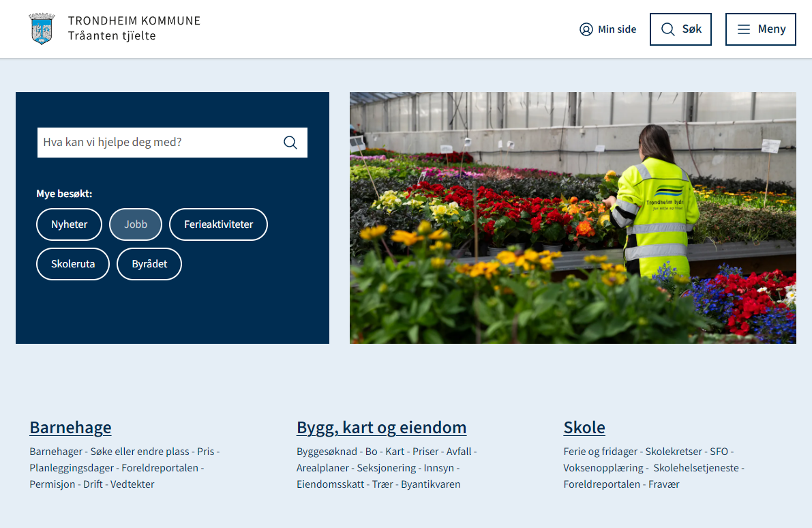Open the Pris link under Barnehage
Image resolution: width=812 pixels, height=528 pixels.
206,452
